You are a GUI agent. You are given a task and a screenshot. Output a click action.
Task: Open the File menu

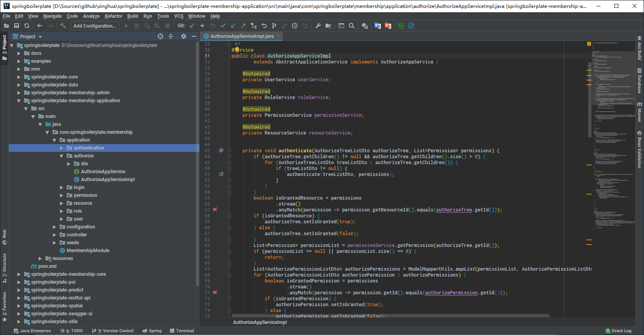point(6,16)
